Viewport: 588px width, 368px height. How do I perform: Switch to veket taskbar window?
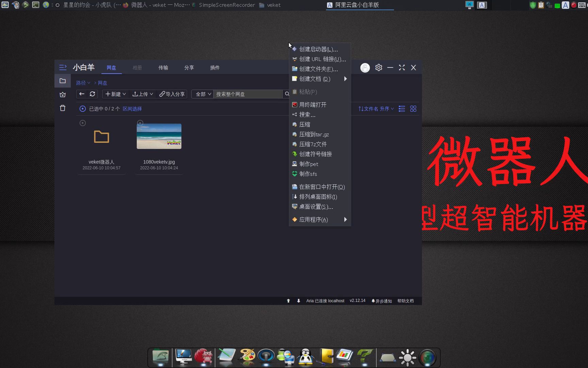coord(270,5)
